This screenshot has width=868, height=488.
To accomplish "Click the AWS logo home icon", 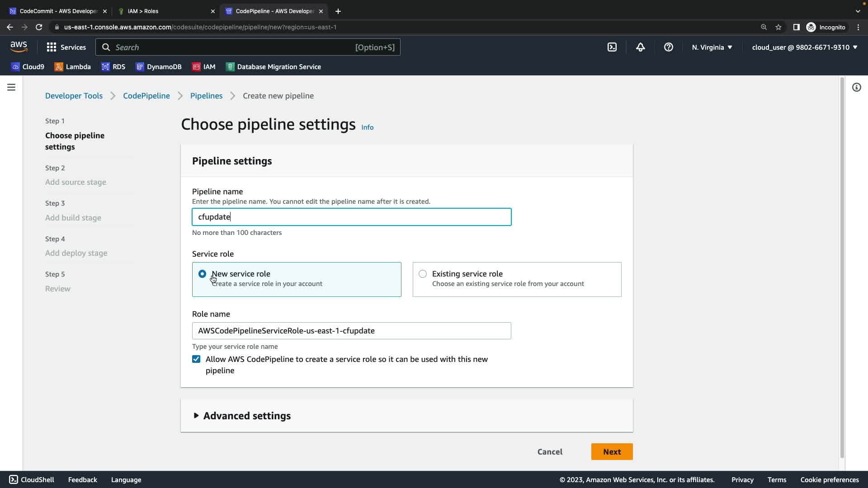I will point(19,47).
